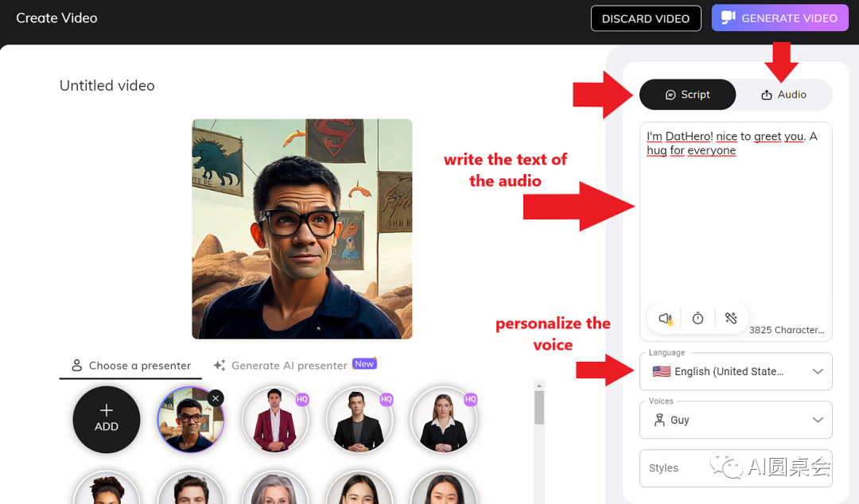This screenshot has width=859, height=504.
Task: Remove the selected presenter with X badge
Action: pyautogui.click(x=216, y=398)
